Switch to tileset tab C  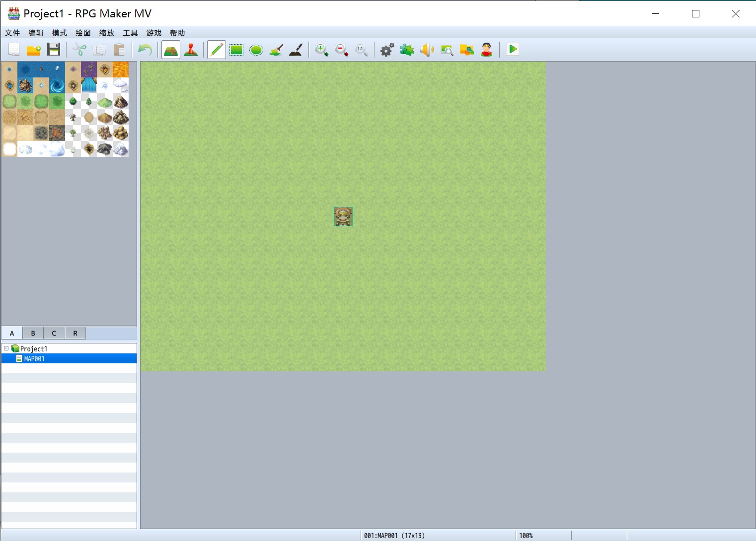(x=54, y=333)
